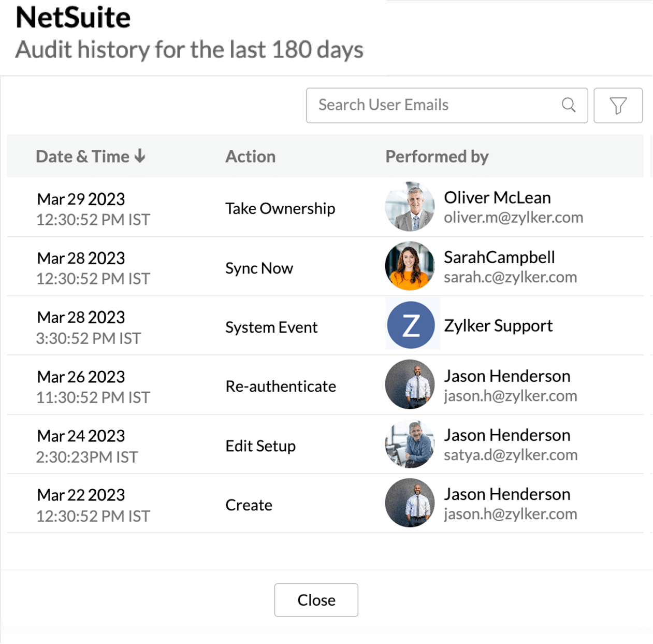
Task: Open the filter funnel button
Action: [x=618, y=105]
